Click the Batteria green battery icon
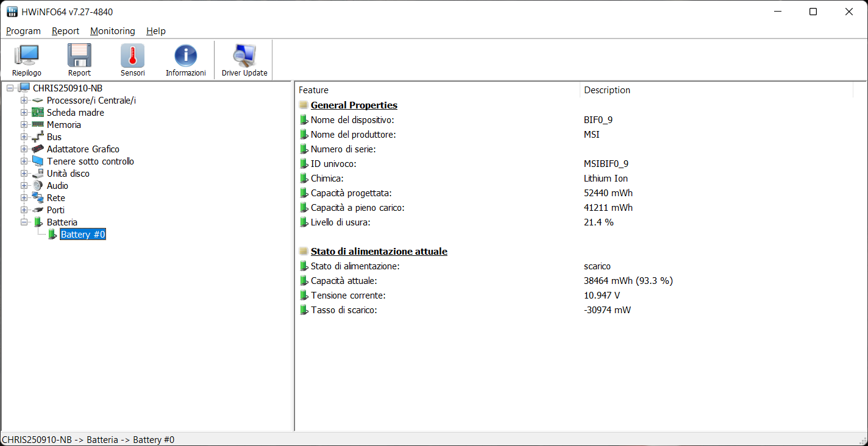The height and width of the screenshot is (446, 868). tap(38, 222)
